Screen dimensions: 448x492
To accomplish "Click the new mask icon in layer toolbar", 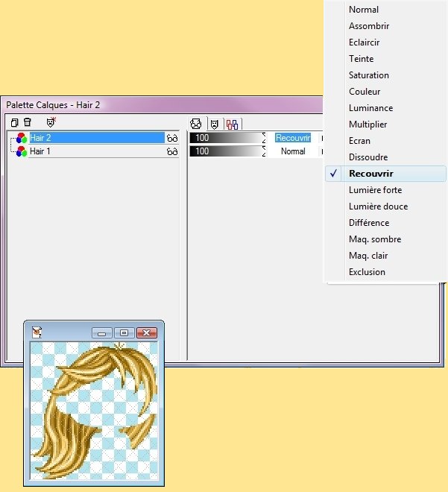I will tap(51, 122).
